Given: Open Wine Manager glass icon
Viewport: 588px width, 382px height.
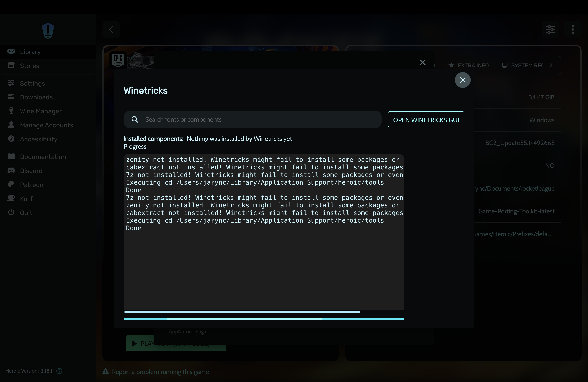Looking at the screenshot, I should [x=11, y=111].
